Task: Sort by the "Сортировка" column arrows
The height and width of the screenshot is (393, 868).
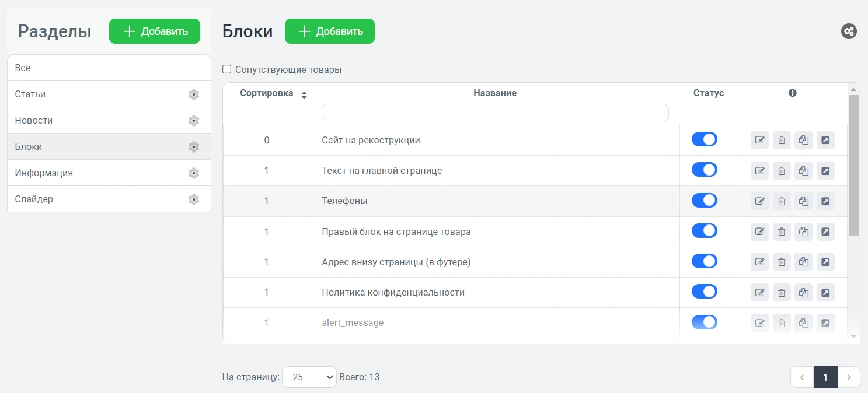Action: click(x=304, y=95)
